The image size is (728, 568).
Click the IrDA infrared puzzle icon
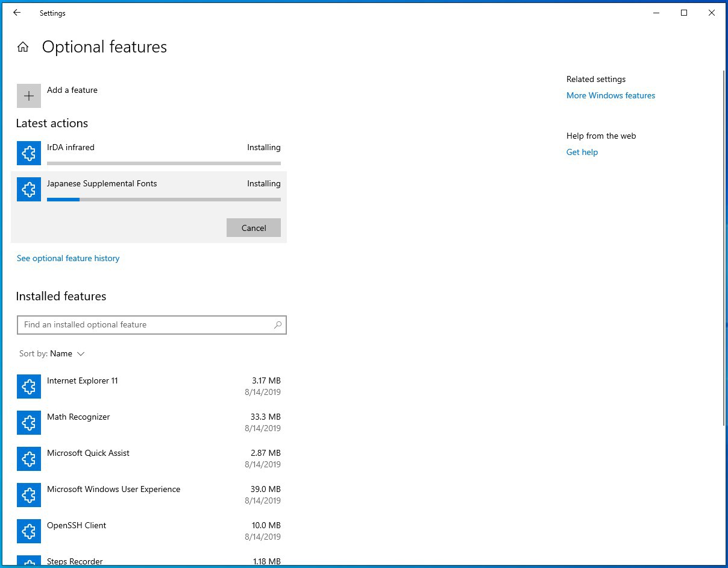tap(29, 153)
